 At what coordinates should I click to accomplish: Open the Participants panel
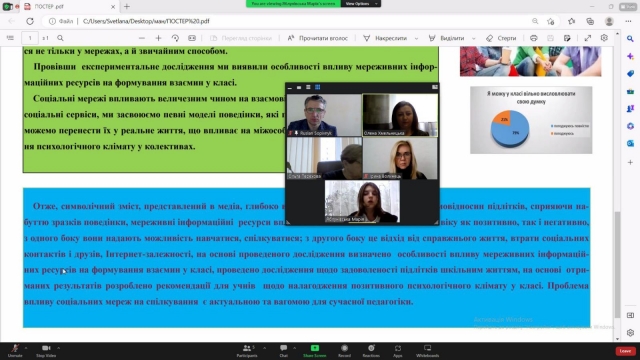[x=247, y=350]
